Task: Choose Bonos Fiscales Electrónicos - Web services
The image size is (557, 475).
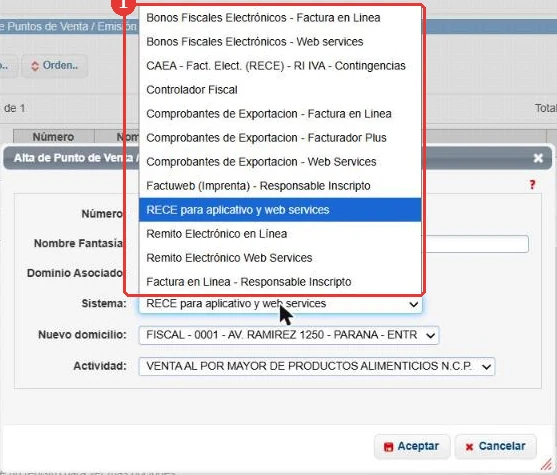Action: pos(280,42)
